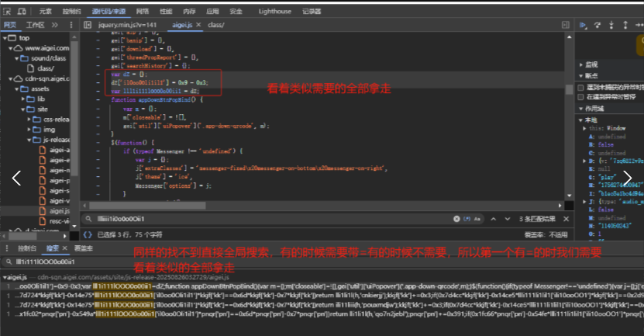Open the Lighthouse tab
This screenshot has height=336, width=644.
tap(275, 12)
